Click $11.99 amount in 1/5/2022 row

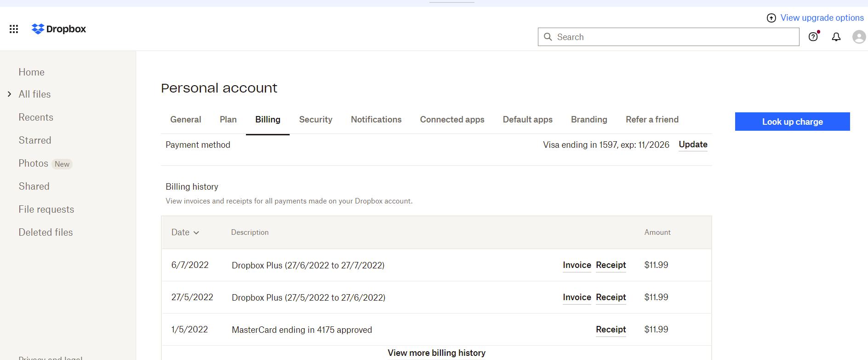656,330
